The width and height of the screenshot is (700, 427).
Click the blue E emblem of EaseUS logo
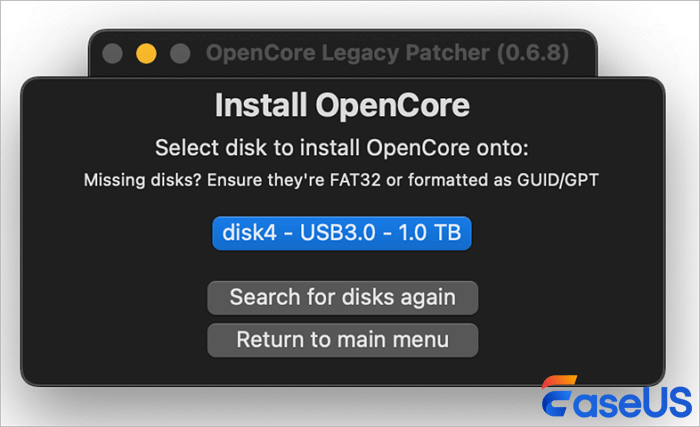point(563,396)
